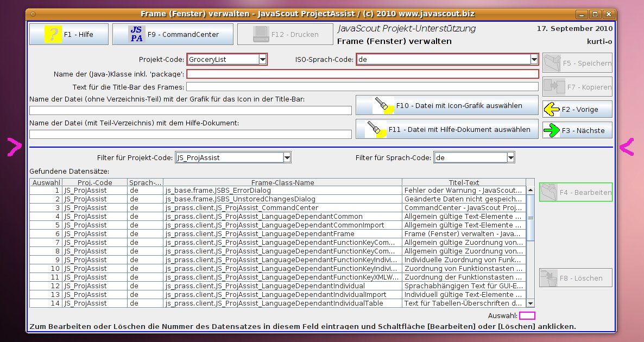Click the Java class name input field
This screenshot has width=644, height=342.
[x=362, y=74]
